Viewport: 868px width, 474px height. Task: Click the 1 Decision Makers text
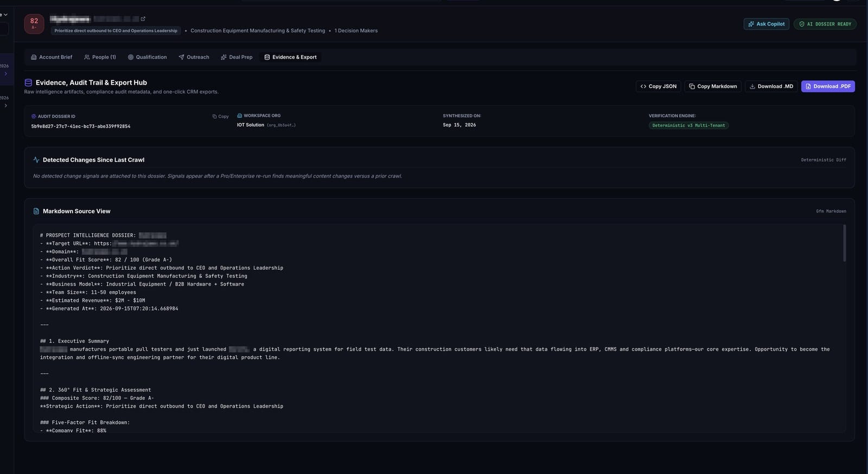pos(356,31)
